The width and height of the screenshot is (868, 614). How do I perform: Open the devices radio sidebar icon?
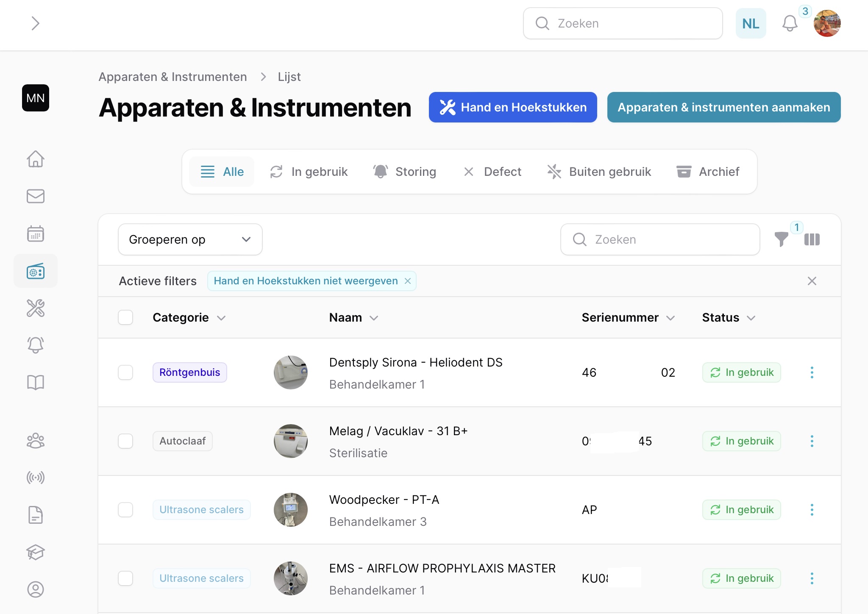click(x=36, y=271)
